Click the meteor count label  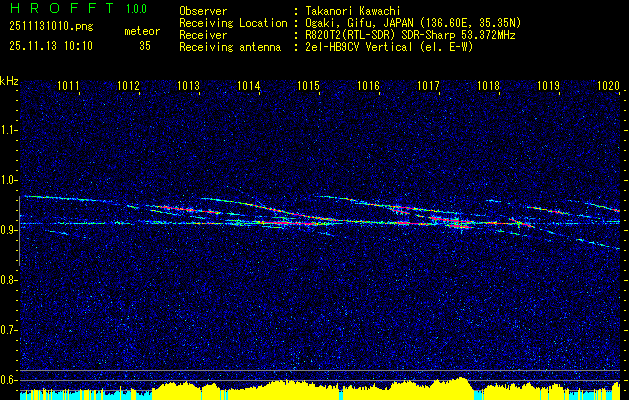tap(142, 31)
